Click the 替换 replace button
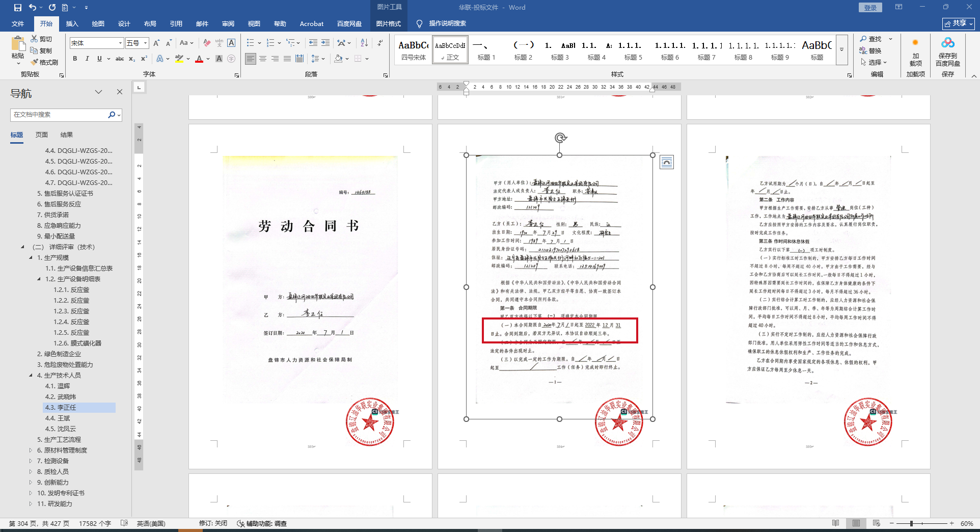980x532 pixels. click(871, 51)
